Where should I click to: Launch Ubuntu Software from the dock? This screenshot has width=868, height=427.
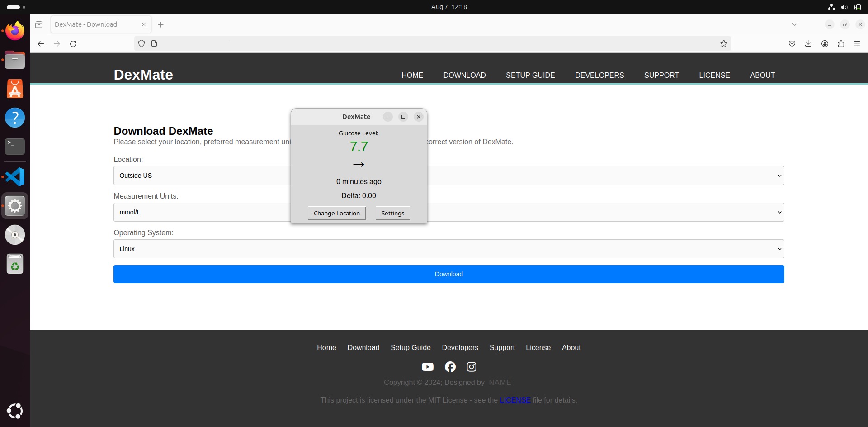click(15, 89)
